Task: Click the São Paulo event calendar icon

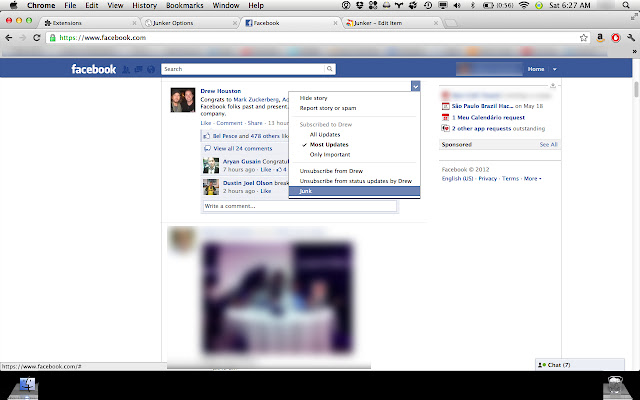Action: point(445,106)
